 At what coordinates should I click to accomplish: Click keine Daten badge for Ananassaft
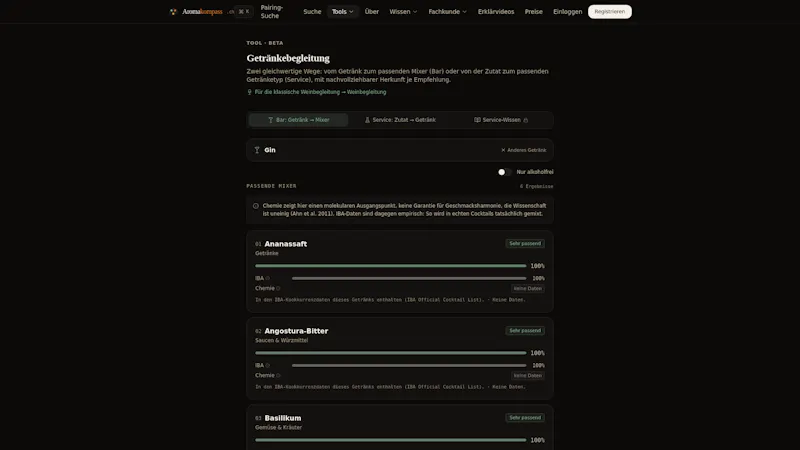tap(528, 288)
